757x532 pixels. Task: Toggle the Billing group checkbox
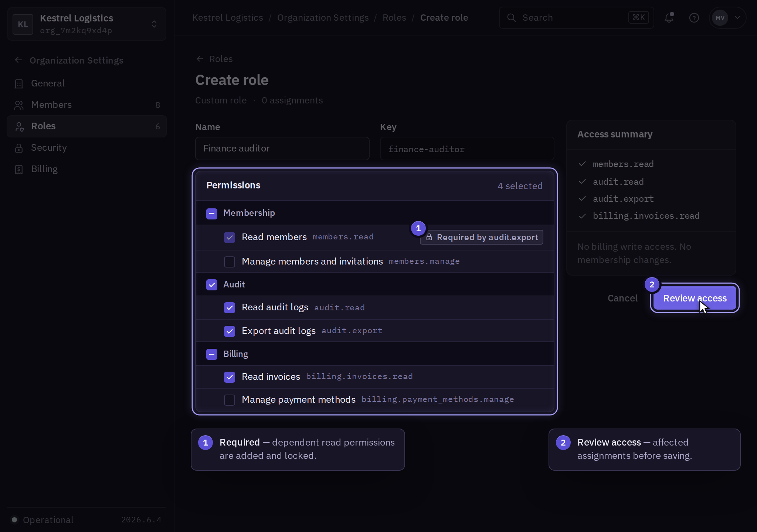(x=212, y=354)
